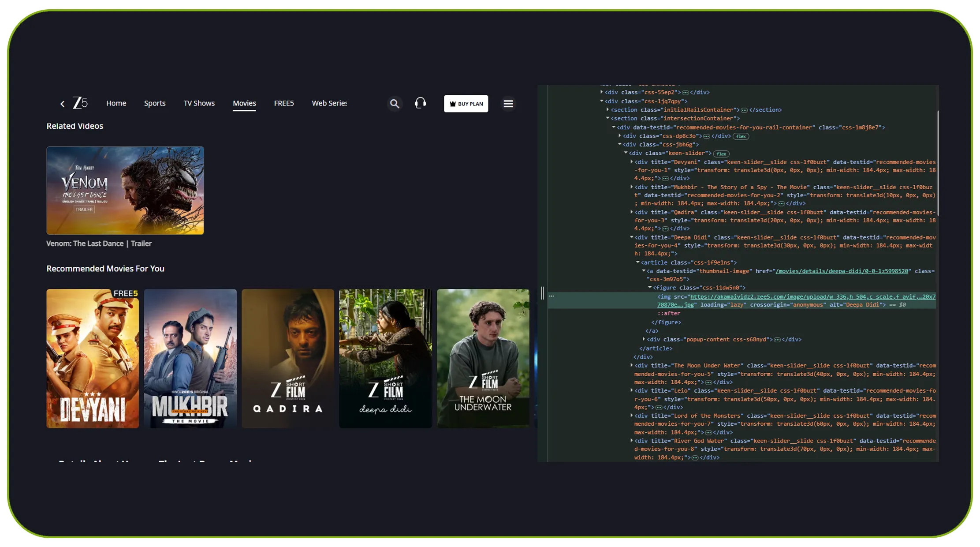Expand the popup-content div node
980x547 pixels.
coord(644,339)
